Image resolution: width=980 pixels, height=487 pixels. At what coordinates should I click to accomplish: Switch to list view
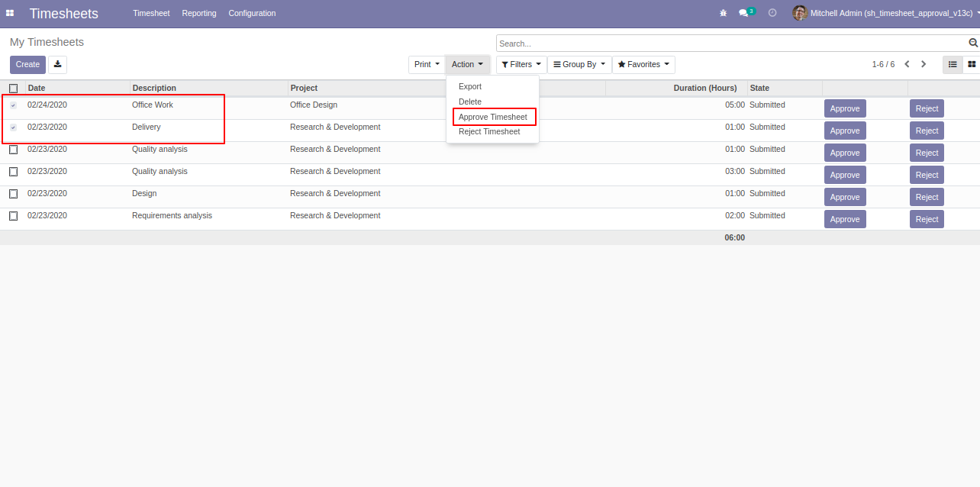(953, 65)
